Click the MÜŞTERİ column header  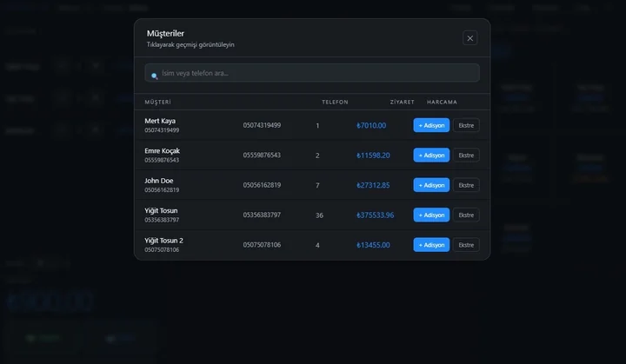[x=157, y=103]
